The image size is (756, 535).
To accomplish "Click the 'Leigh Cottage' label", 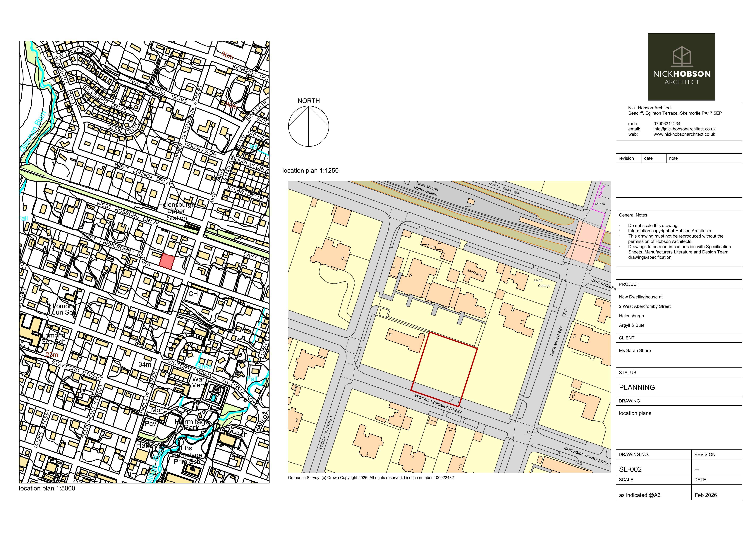I will coord(542,283).
